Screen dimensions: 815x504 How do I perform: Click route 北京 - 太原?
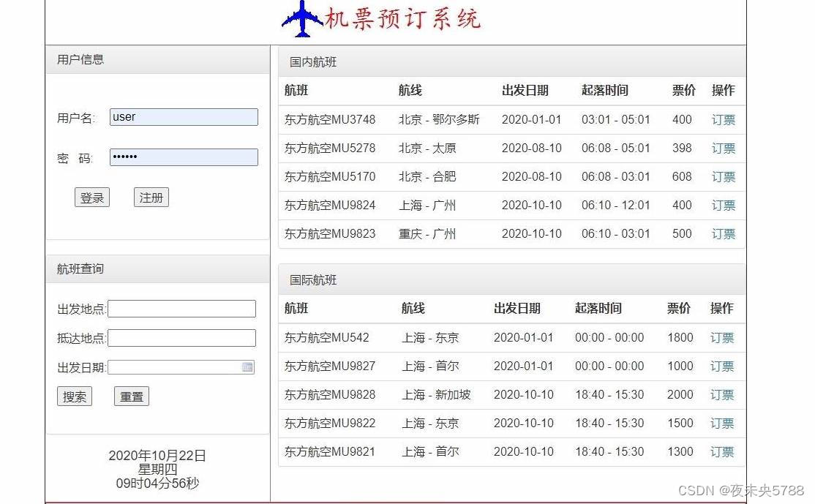[427, 148]
